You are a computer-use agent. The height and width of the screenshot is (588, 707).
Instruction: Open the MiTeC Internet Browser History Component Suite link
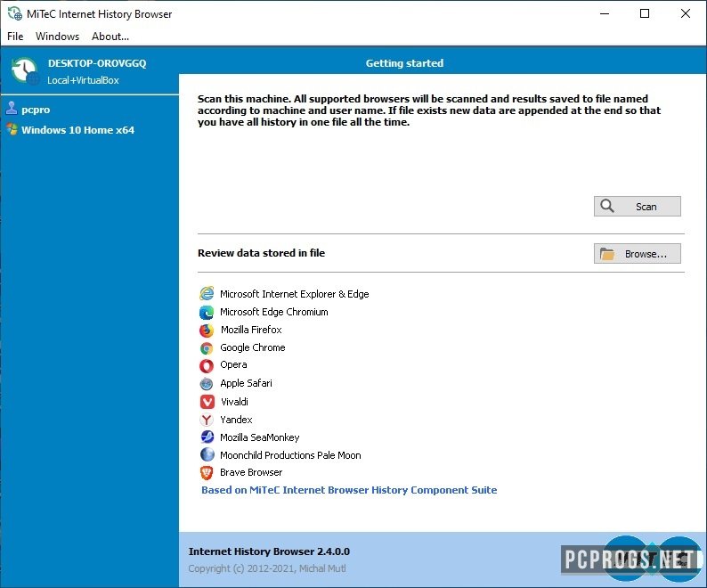[x=349, y=490]
